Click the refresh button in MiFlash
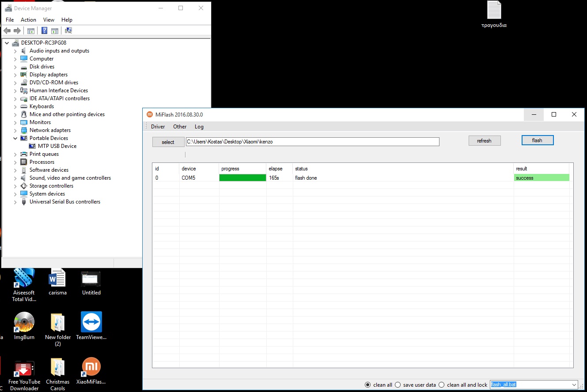The height and width of the screenshot is (392, 587). coord(485,141)
